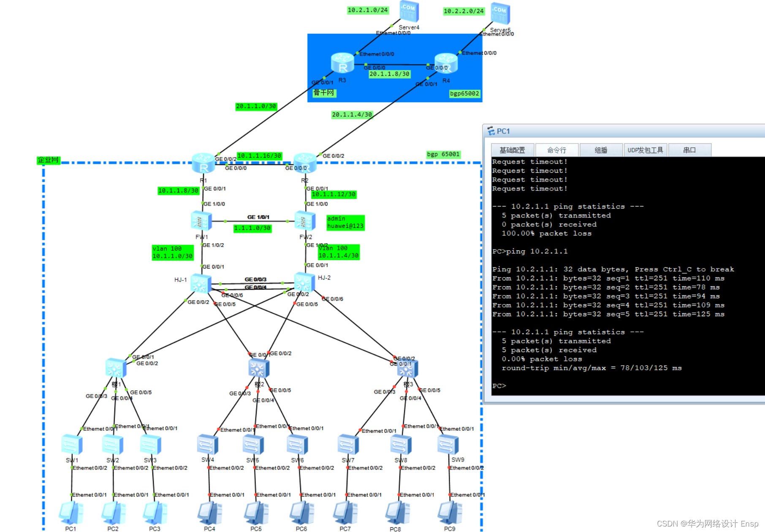Select access switch SW9

(448, 445)
